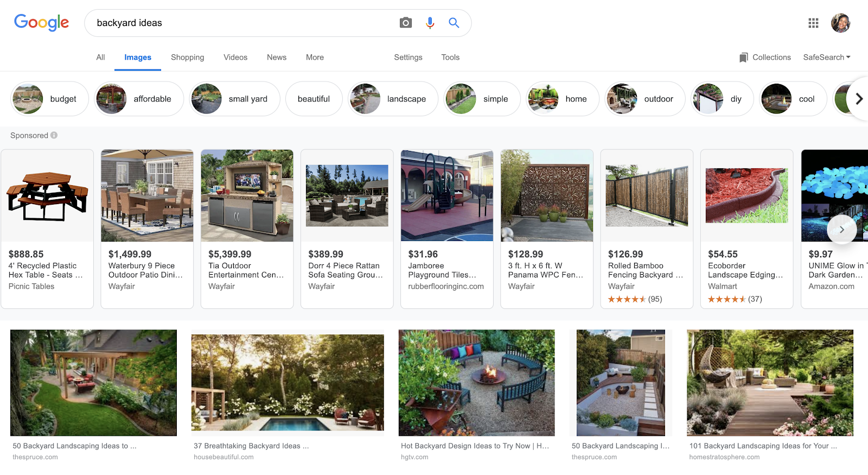Select the home suggestion chip
Screen dimensions: 868x475
[x=563, y=99]
